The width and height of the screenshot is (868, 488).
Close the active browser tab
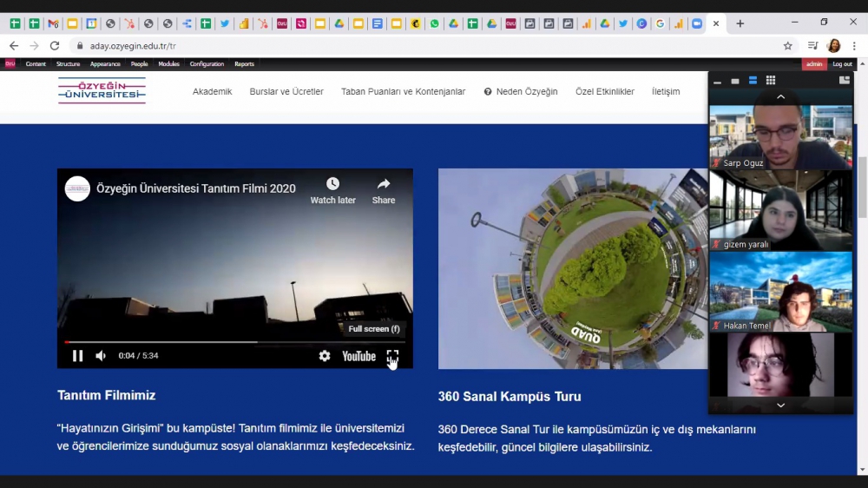(x=716, y=23)
